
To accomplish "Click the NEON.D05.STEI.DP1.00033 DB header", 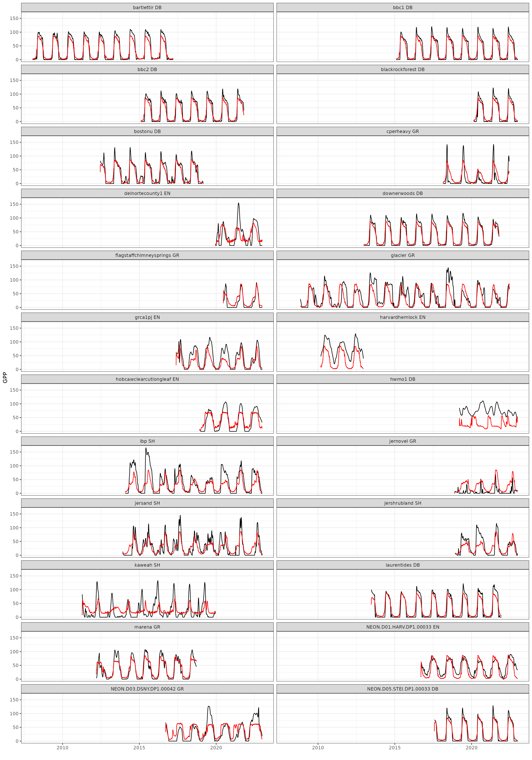I will click(402, 689).
